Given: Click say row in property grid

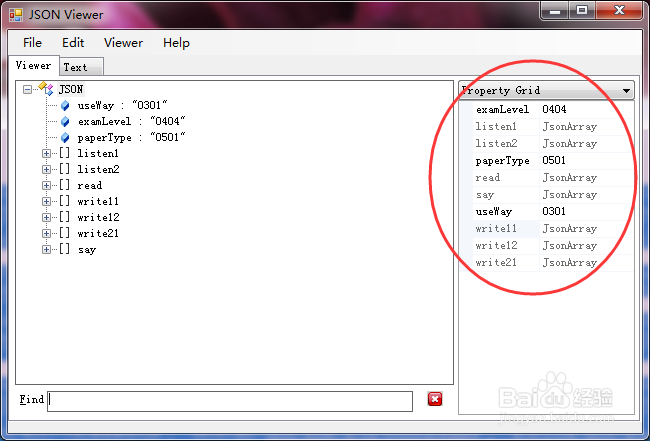Looking at the screenshot, I should pos(553,195).
